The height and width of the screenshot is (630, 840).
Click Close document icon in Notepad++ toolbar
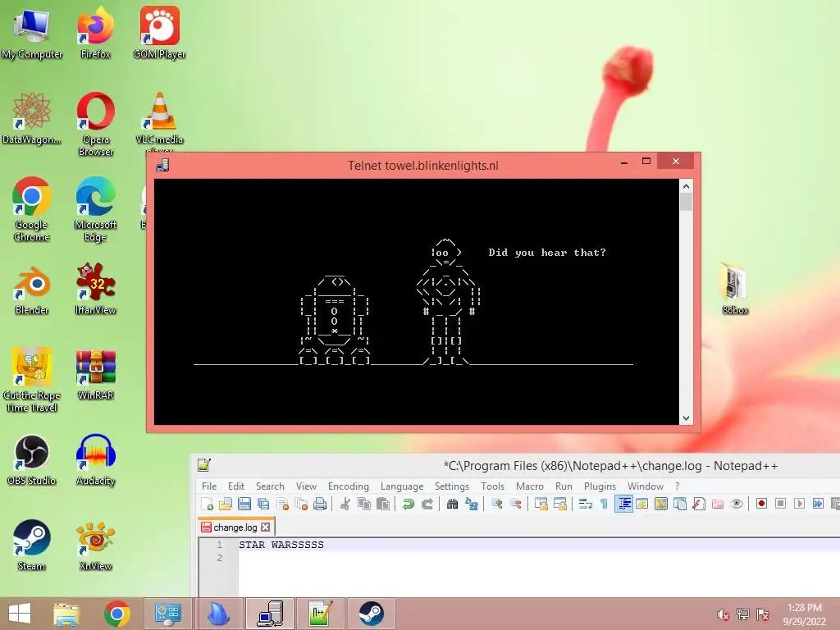[282, 504]
